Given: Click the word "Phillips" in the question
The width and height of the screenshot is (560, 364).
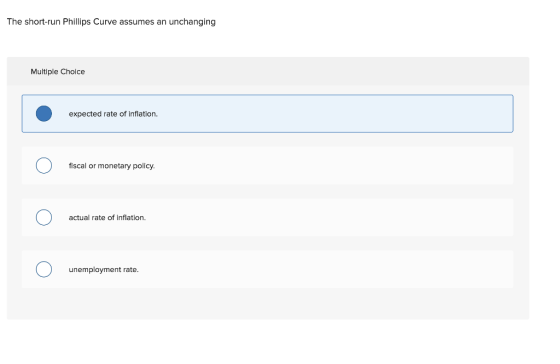Looking at the screenshot, I should [77, 22].
